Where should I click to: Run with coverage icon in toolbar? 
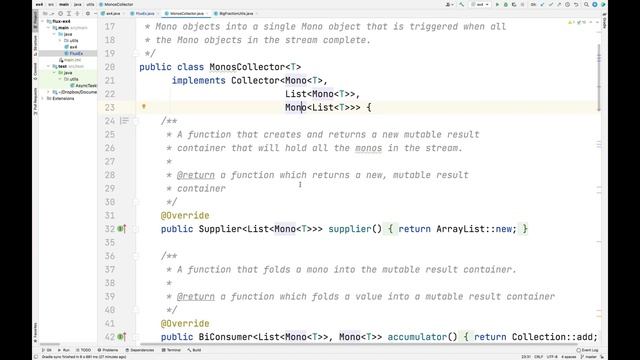(x=514, y=4)
